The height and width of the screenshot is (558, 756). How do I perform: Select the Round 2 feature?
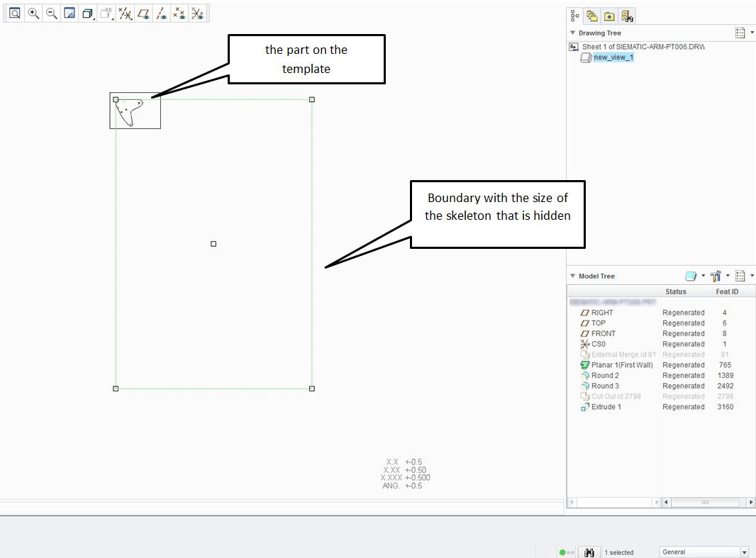click(605, 375)
